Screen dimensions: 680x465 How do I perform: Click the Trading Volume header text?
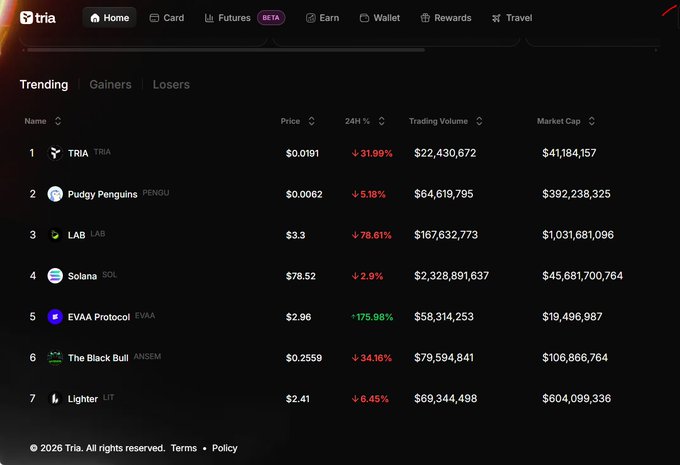coord(438,121)
